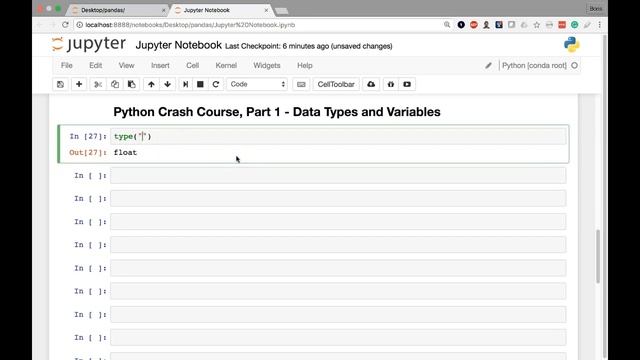Open the cell type Code dropdown
The height and width of the screenshot is (360, 640).
pos(257,84)
